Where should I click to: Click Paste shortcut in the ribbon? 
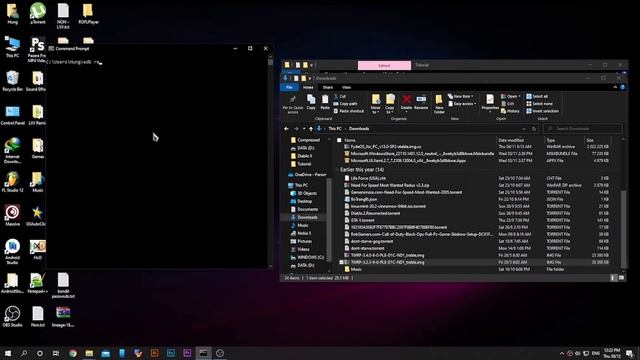349,111
